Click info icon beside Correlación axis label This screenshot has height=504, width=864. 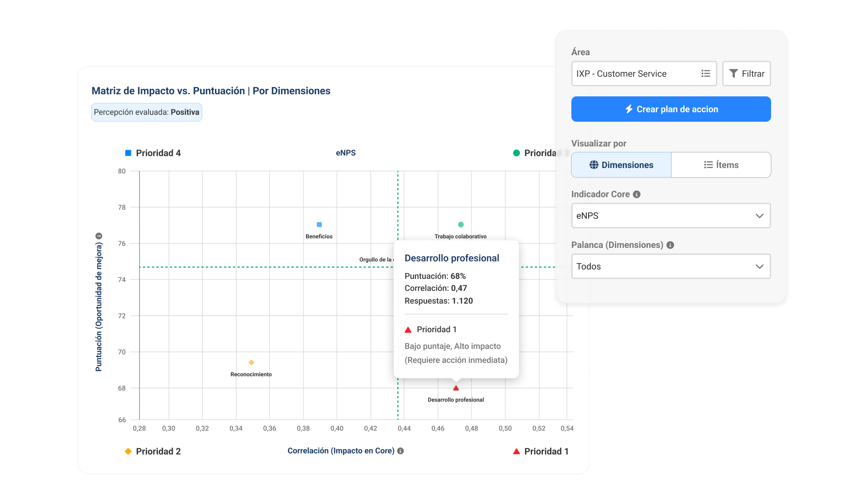tap(400, 451)
